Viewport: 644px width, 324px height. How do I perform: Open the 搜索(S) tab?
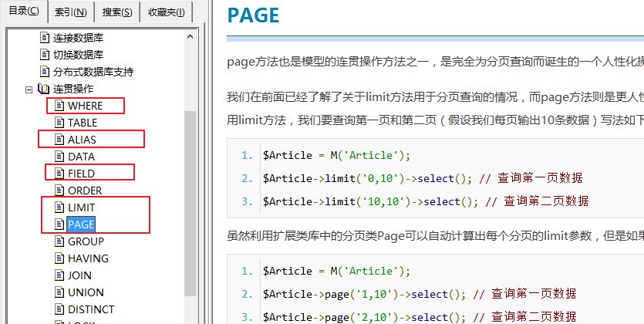pyautogui.click(x=117, y=12)
